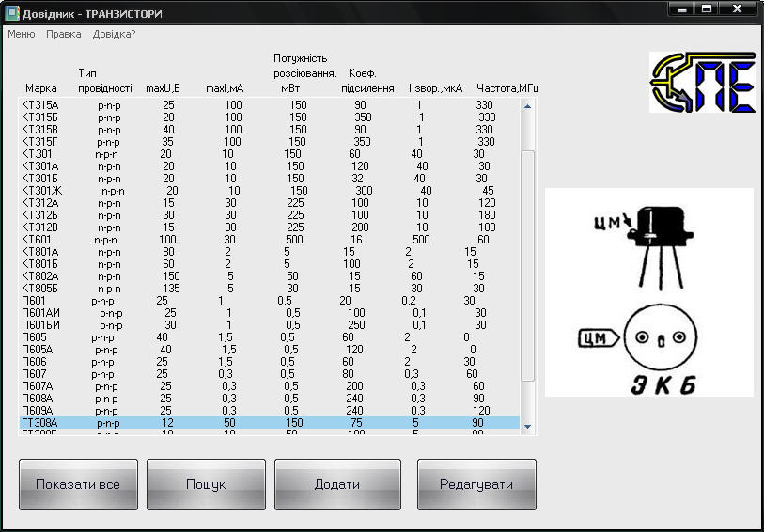The width and height of the screenshot is (764, 532).
Task: Click the I звор.,мкА column header
Action: click(x=436, y=88)
